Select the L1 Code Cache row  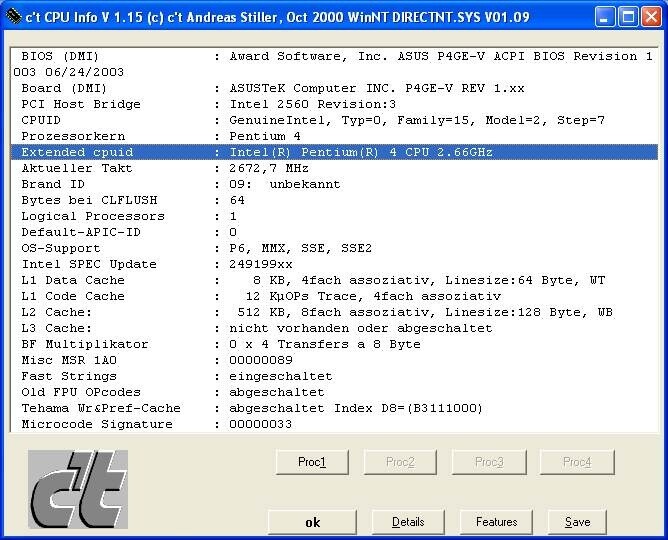(x=334, y=296)
